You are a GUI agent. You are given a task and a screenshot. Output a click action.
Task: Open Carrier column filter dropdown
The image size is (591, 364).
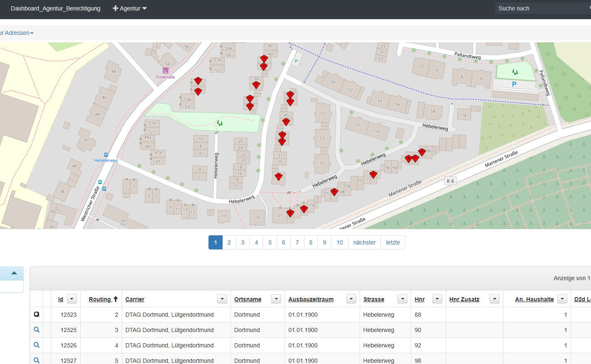pos(222,299)
